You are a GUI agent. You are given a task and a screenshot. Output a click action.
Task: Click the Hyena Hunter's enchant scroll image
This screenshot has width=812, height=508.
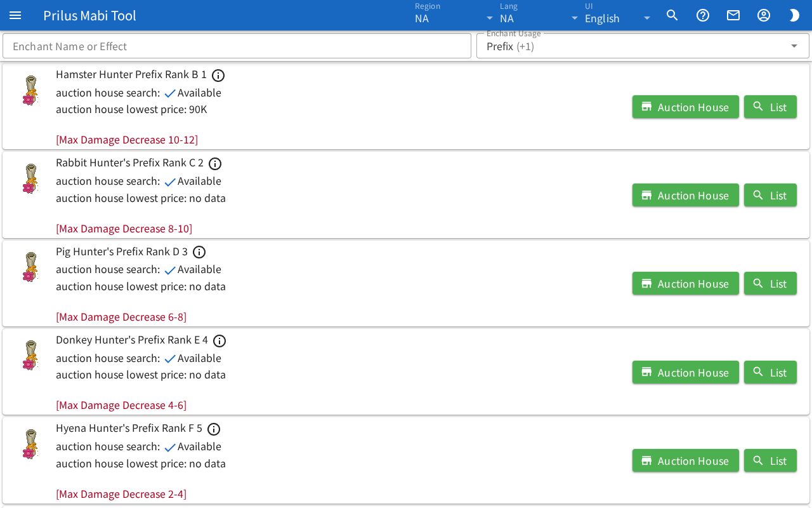tap(30, 444)
